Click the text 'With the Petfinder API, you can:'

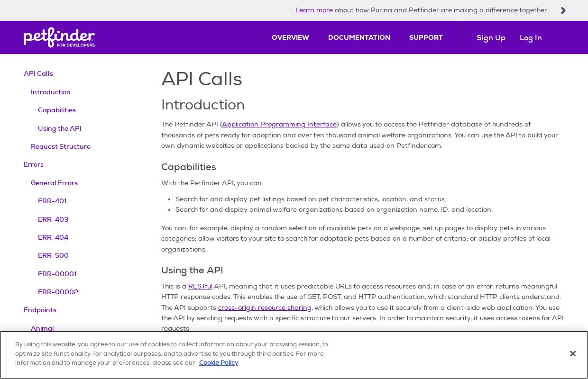click(212, 183)
